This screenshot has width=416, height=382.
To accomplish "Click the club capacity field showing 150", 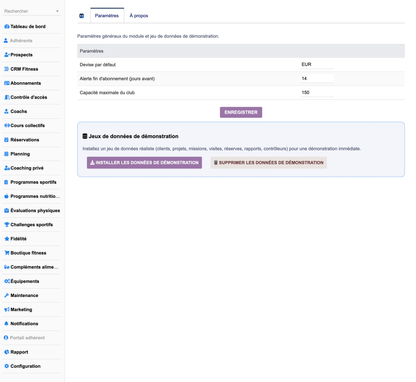I will (x=317, y=93).
